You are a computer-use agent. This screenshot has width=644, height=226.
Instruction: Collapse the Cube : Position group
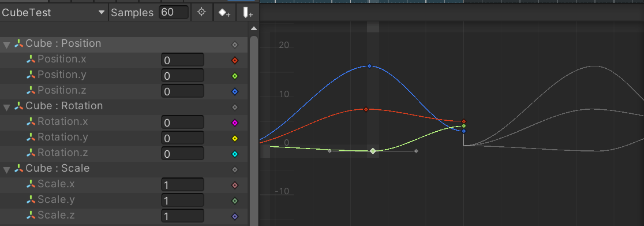[x=6, y=45]
